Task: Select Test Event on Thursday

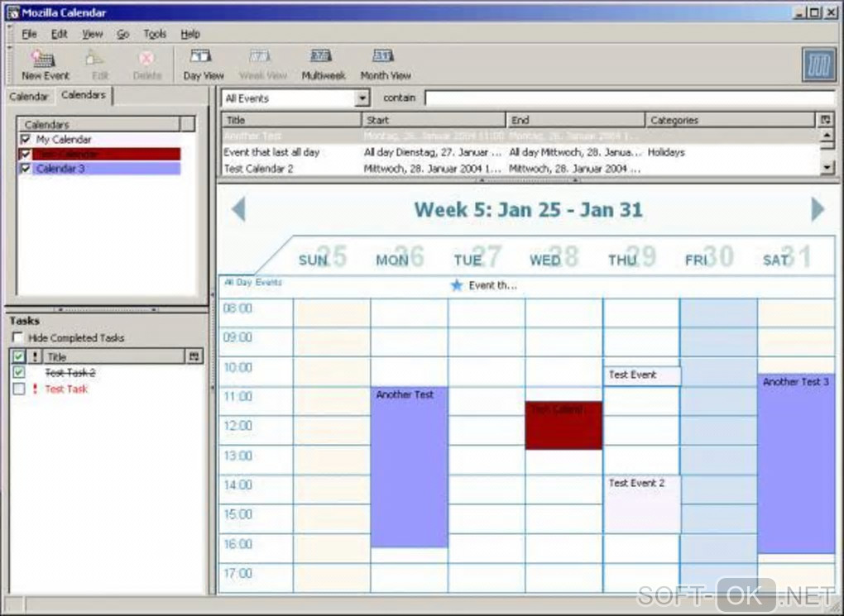Action: coord(642,375)
